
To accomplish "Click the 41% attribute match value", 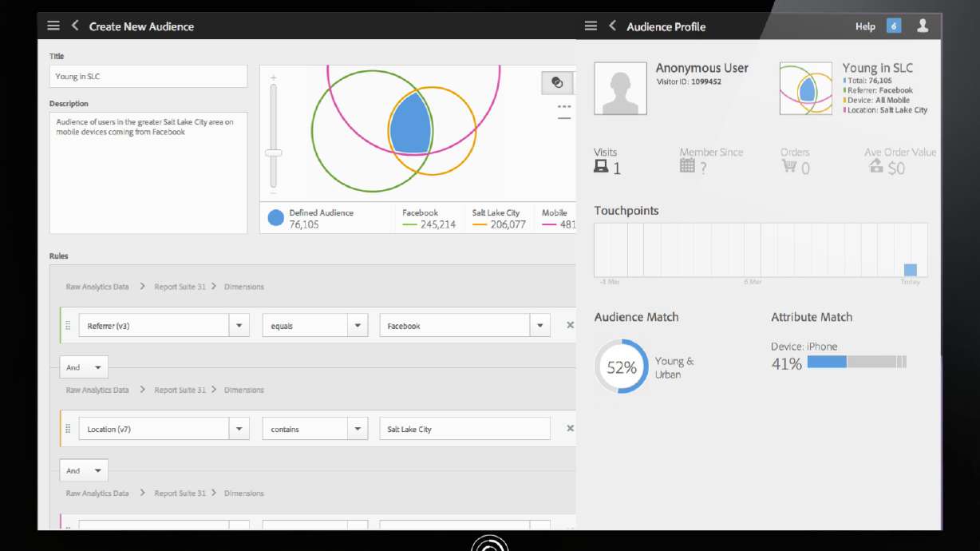I will [x=786, y=364].
